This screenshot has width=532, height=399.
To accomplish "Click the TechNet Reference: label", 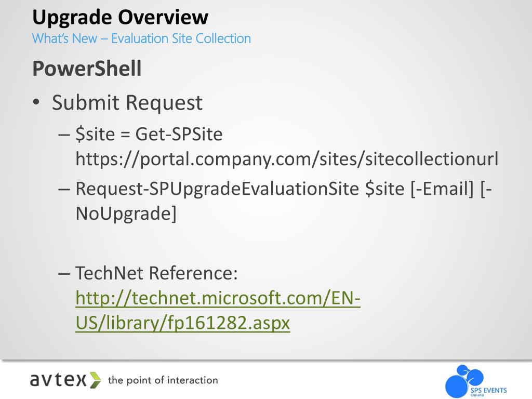I will tap(156, 273).
